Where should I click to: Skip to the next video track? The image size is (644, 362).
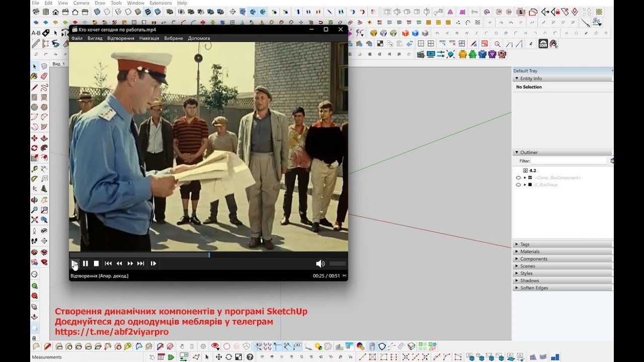tap(141, 263)
